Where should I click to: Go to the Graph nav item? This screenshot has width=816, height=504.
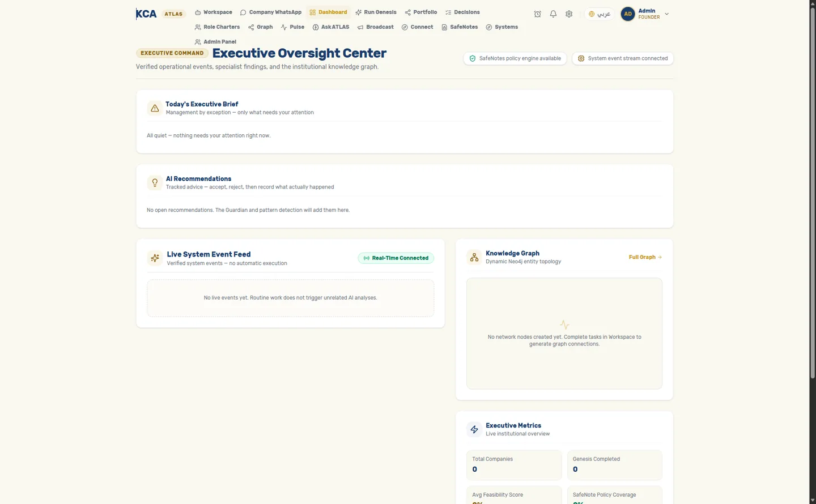(x=261, y=27)
